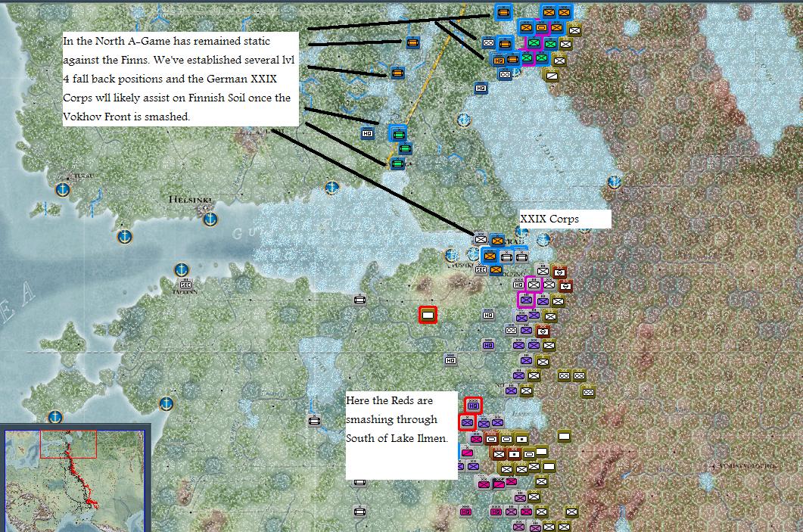The width and height of the screenshot is (803, 532).
Task: Click the magenta-outlined white infantry regiment counter
Action: tap(534, 285)
